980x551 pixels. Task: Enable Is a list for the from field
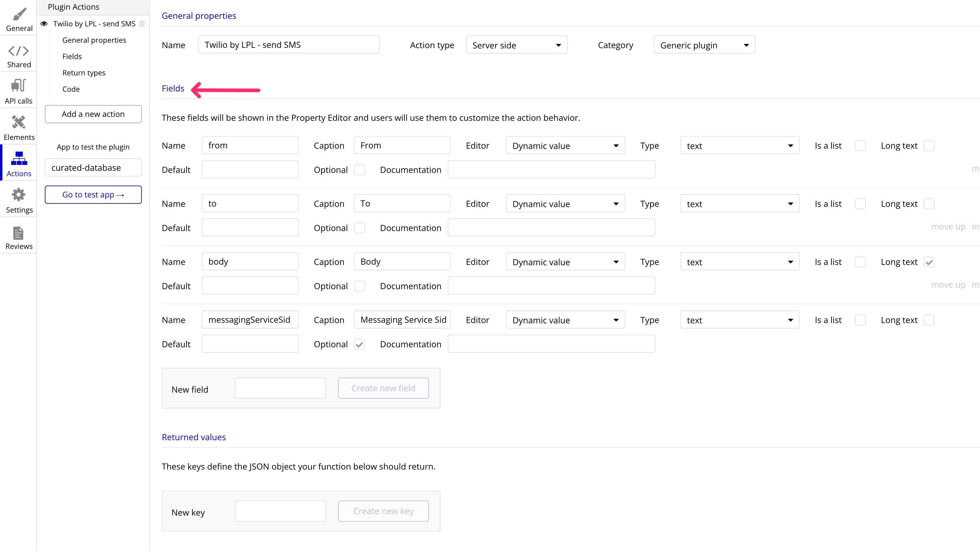point(860,146)
